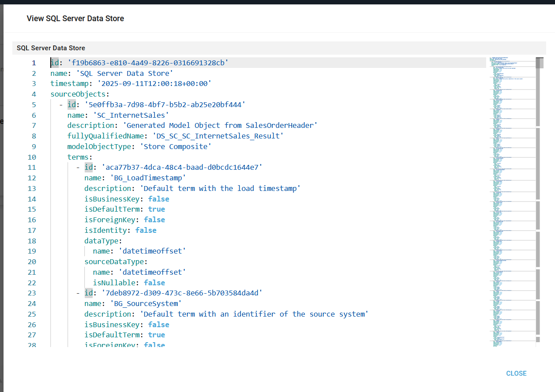Image resolution: width=555 pixels, height=392 pixels.
Task: Click the isIdentity false value on line 17
Action: click(x=146, y=230)
